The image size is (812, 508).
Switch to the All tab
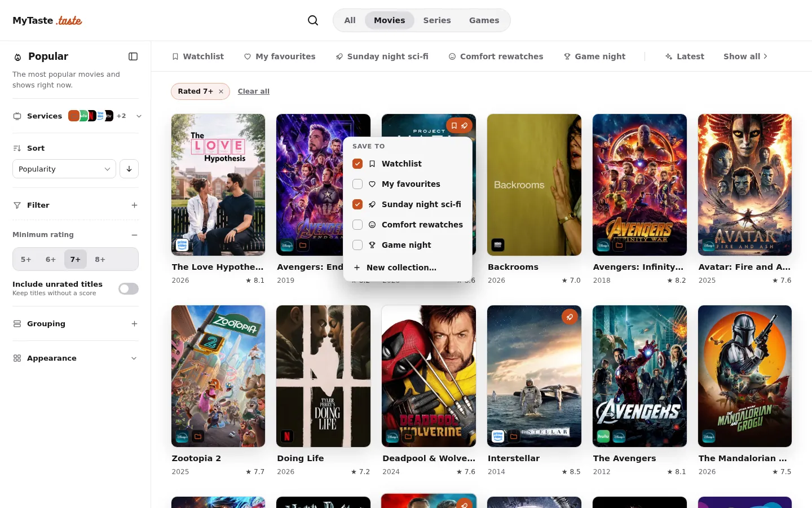(x=350, y=20)
